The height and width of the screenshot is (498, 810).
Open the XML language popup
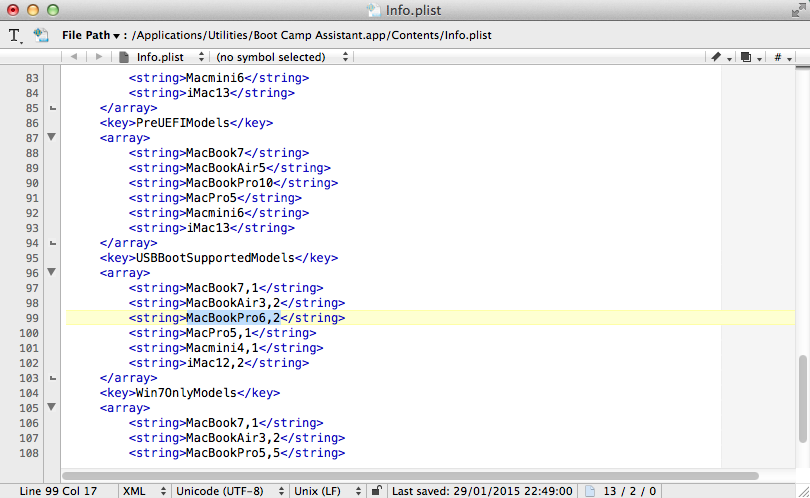click(144, 491)
